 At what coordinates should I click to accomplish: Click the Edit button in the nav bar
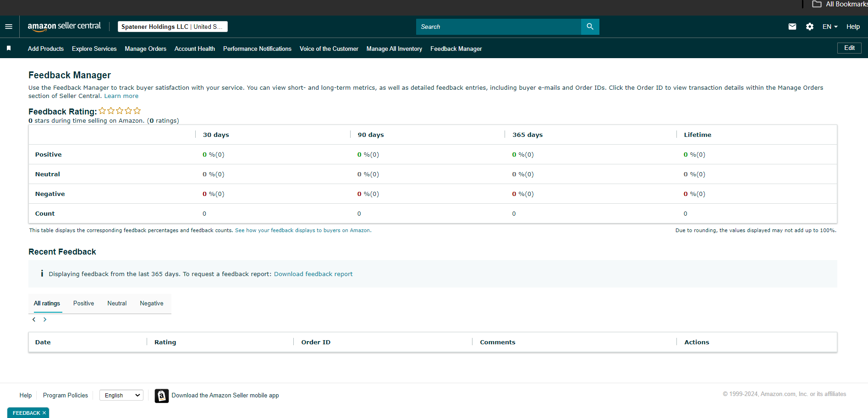[849, 48]
